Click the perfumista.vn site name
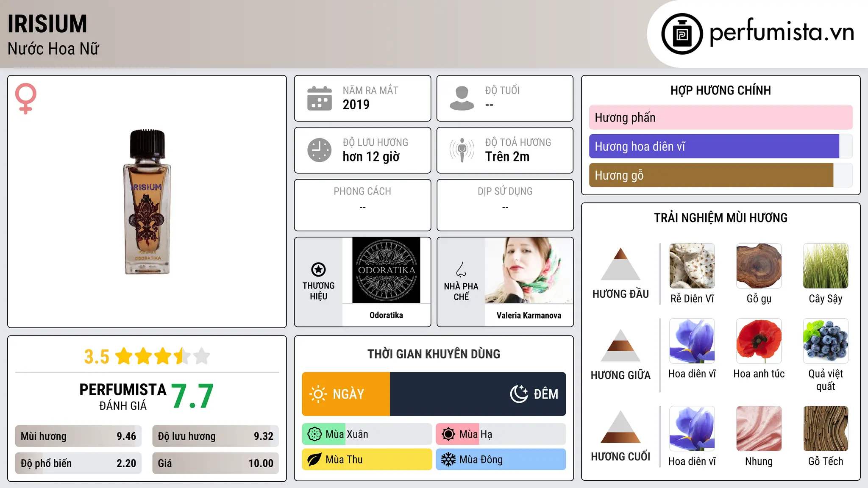 782,32
